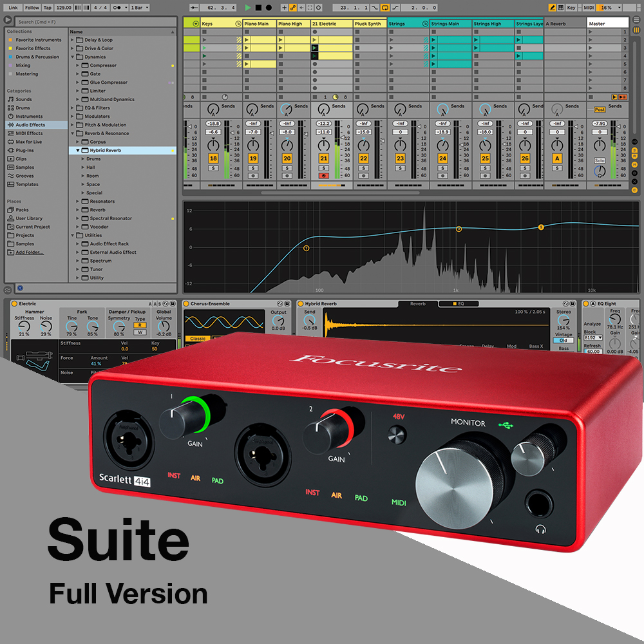Select the MIDI Effects category
The height and width of the screenshot is (644, 644).
pyautogui.click(x=25, y=133)
